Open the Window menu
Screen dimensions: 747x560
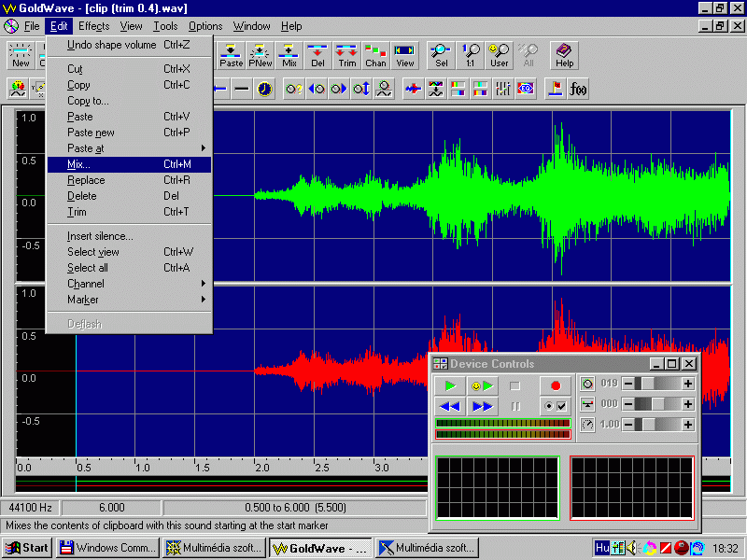(251, 26)
